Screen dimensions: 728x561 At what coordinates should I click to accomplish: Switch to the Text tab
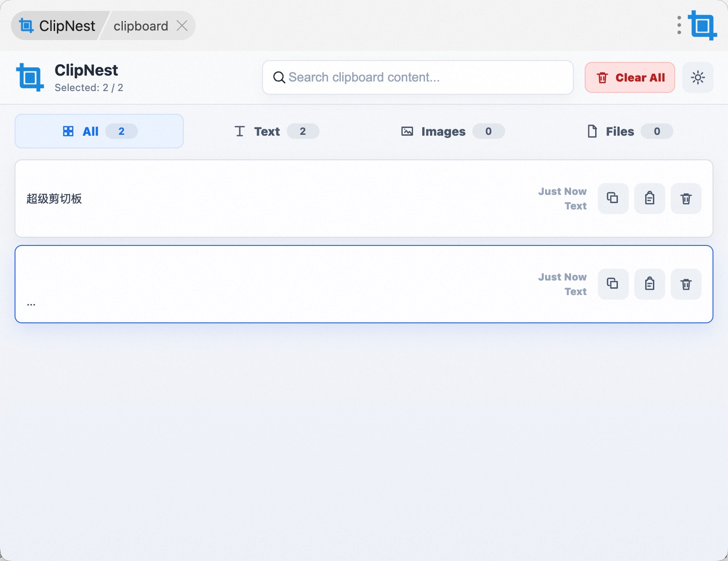[x=276, y=131]
